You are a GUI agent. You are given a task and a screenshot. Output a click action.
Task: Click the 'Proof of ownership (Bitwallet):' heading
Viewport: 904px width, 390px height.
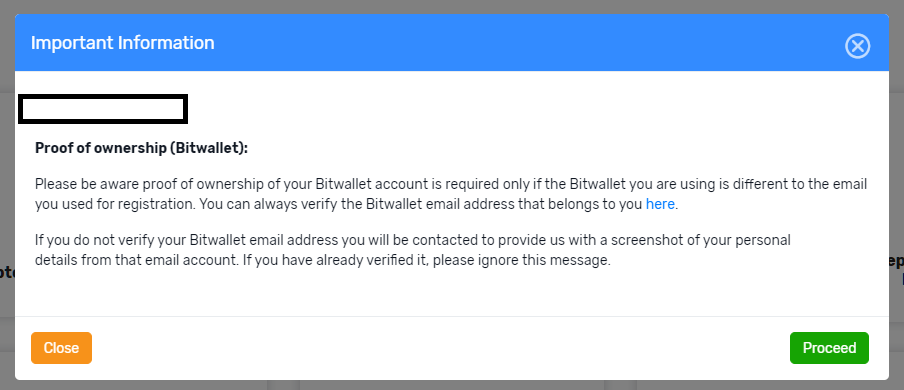pyautogui.click(x=141, y=148)
